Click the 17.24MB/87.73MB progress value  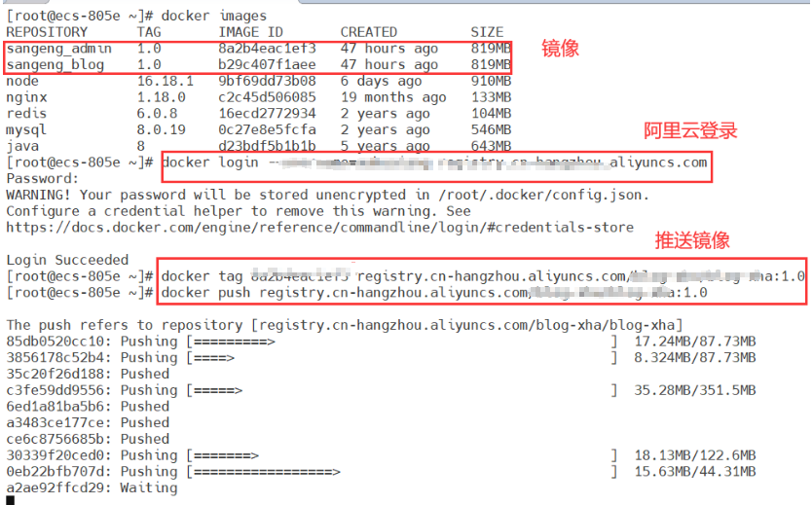pyautogui.click(x=695, y=342)
